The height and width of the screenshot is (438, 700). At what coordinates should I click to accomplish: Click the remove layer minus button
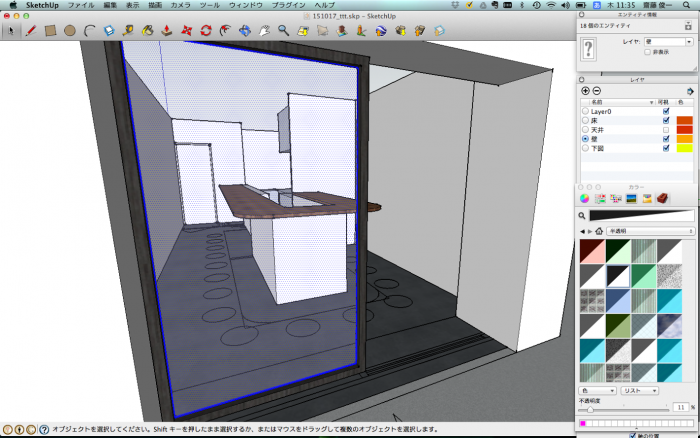click(597, 91)
